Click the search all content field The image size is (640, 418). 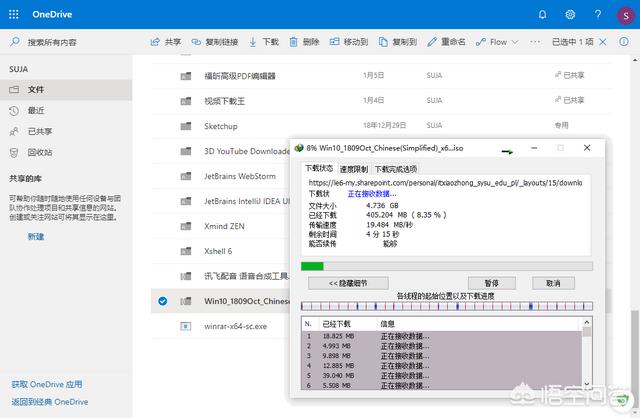point(52,42)
